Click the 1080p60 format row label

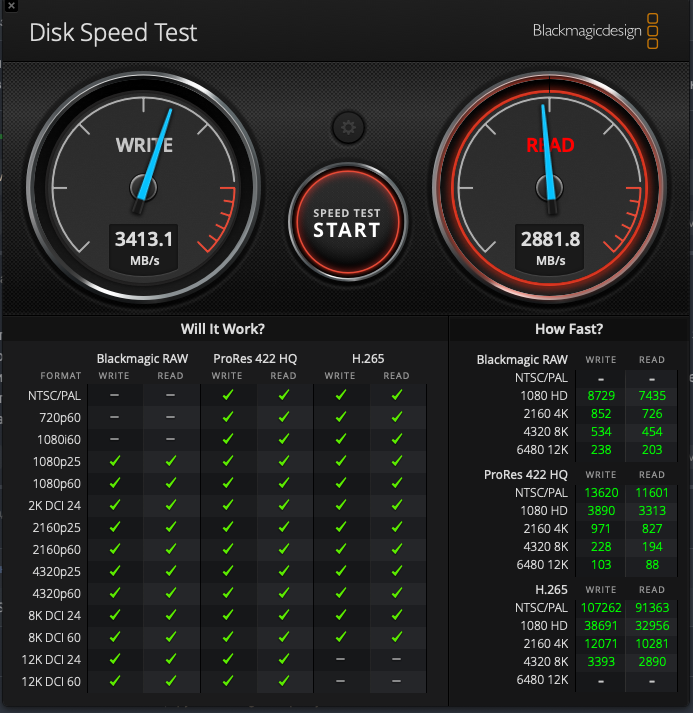[x=57, y=483]
